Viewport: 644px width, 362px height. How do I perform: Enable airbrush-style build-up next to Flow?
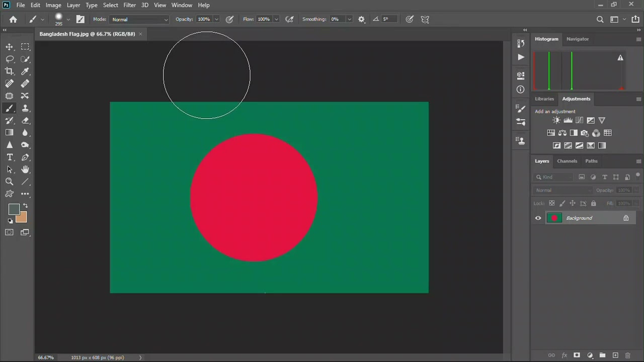(x=289, y=19)
